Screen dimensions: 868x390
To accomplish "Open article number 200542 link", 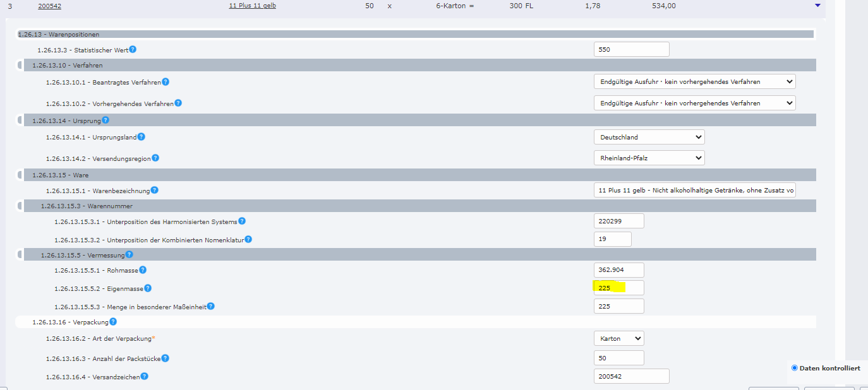I will click(49, 6).
